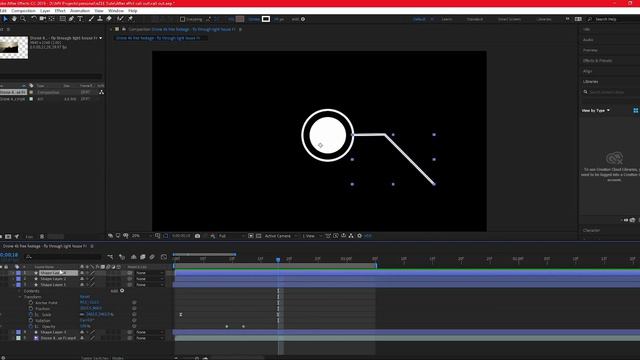Select the Hand tool
This screenshot has width=640, height=360.
[x=14, y=19]
